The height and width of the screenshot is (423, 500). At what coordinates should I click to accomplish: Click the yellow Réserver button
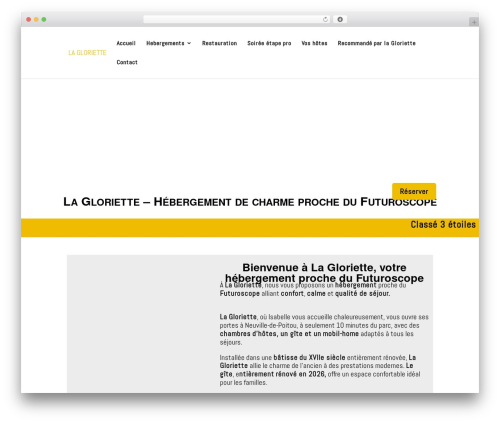pyautogui.click(x=414, y=191)
